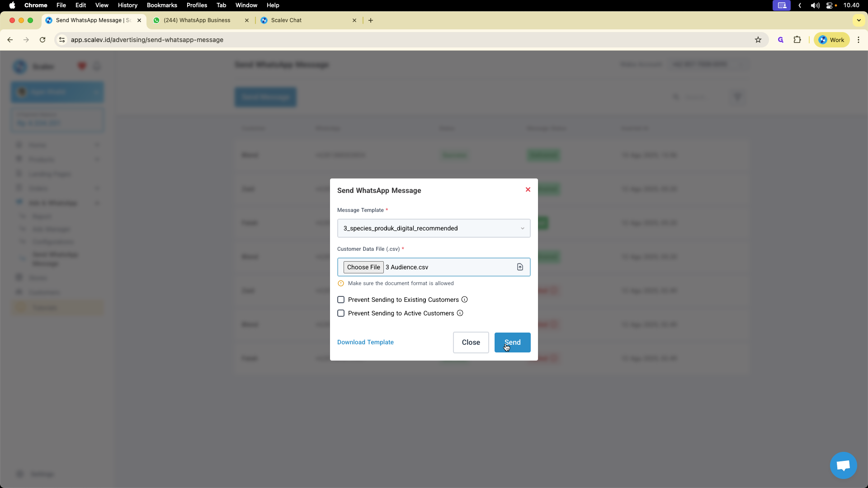Enable Prevent Sending to Active Customers
This screenshot has height=488, width=868.
[341, 313]
